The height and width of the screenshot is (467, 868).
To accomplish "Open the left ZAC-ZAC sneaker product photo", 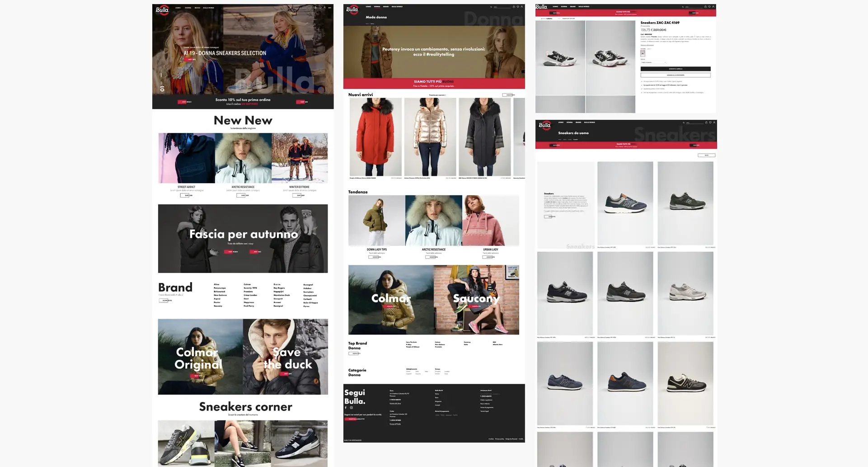I will [560, 58].
